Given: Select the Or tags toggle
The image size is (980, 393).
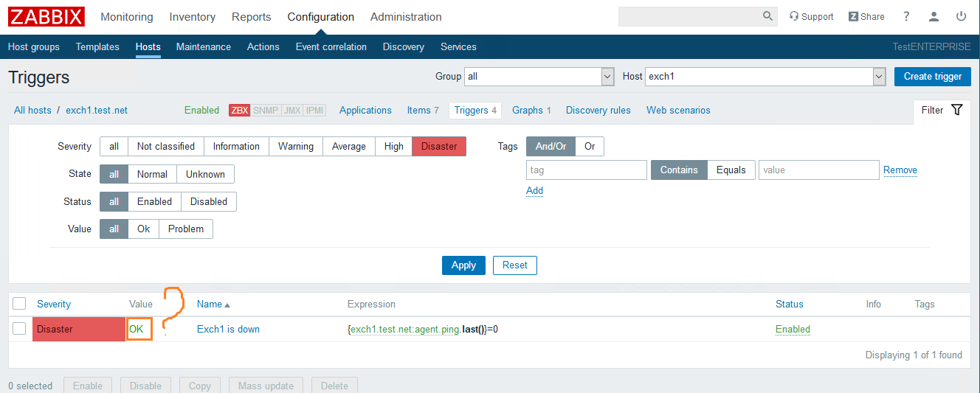Looking at the screenshot, I should (590, 146).
